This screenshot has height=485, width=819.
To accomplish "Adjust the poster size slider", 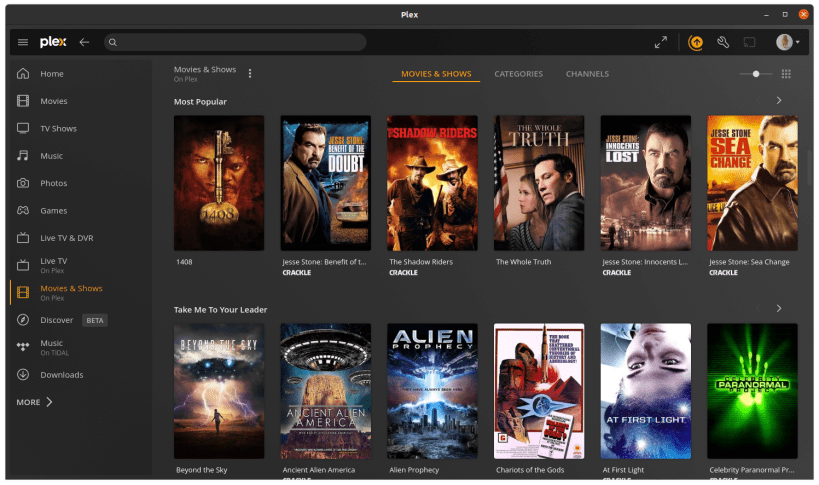I will pos(756,74).
